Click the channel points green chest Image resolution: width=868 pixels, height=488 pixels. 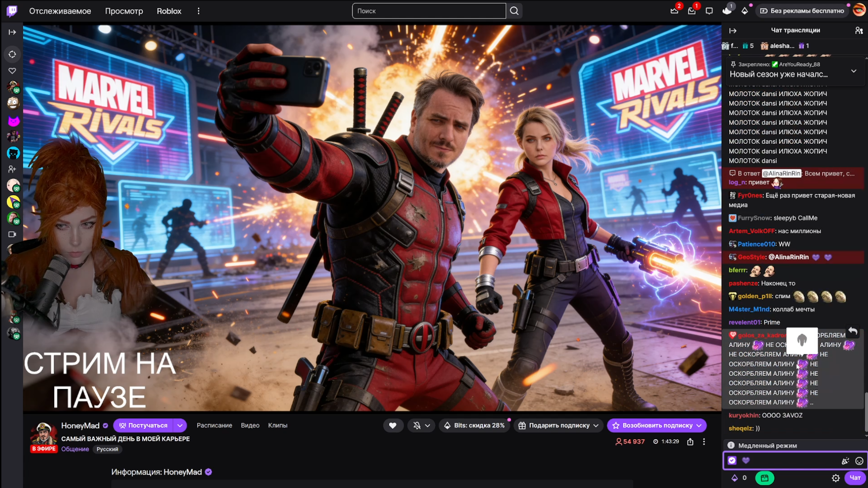tap(765, 478)
